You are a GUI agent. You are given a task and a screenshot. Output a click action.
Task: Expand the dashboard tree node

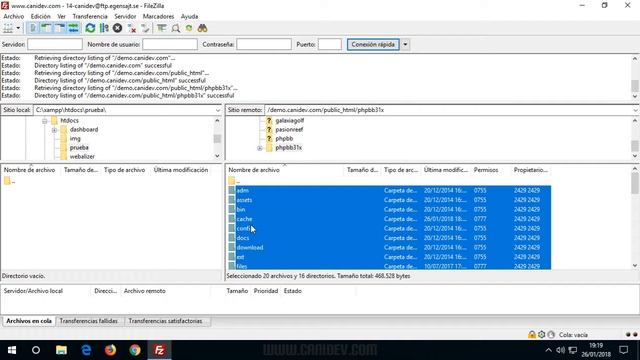coord(54,130)
